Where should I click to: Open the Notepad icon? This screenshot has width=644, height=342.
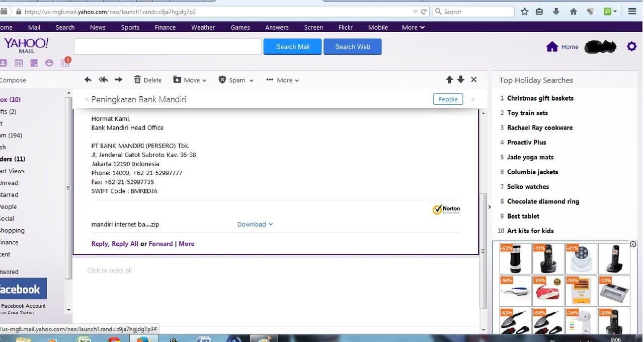point(34,63)
